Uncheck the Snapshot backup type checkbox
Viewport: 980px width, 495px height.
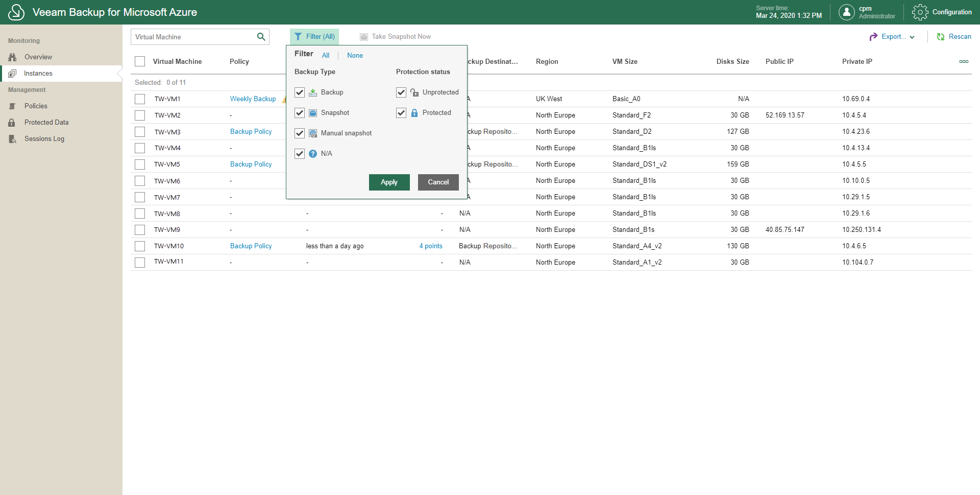[x=300, y=113]
